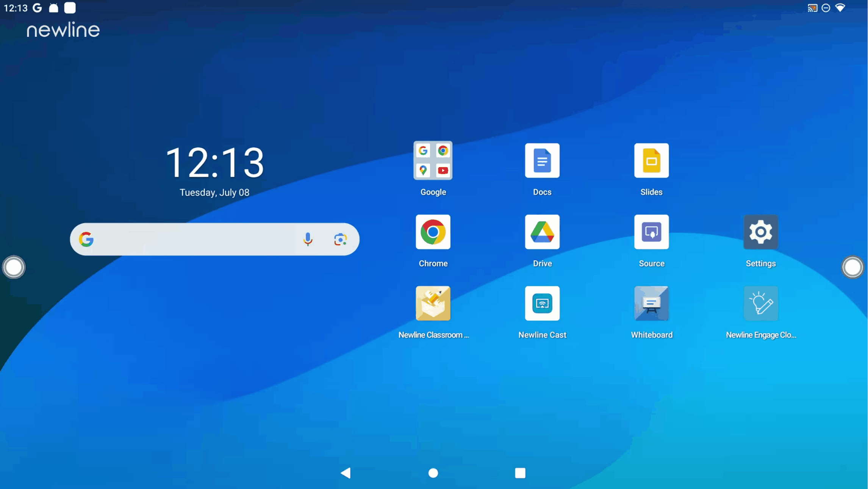Viewport: 868px width, 489px height.
Task: Tap the do-not-disturb status icon
Action: click(x=826, y=8)
